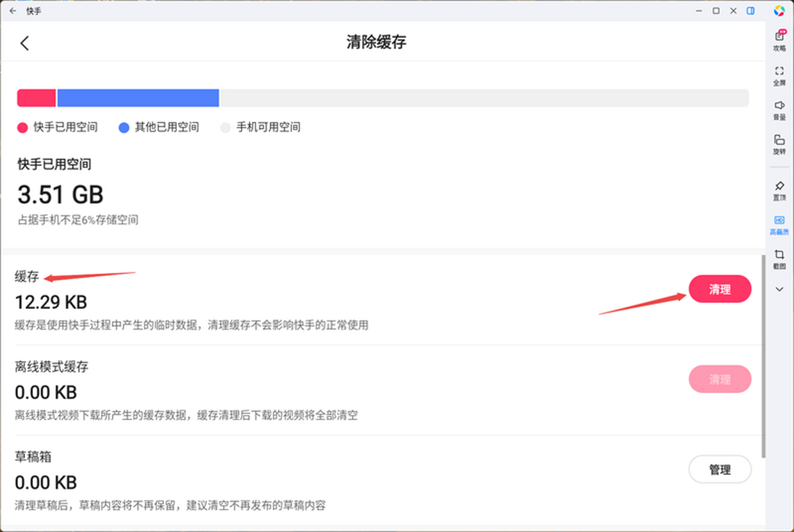
Task: Click the bold 快手已用空间 heading above 3.51 GB
Action: 54,164
